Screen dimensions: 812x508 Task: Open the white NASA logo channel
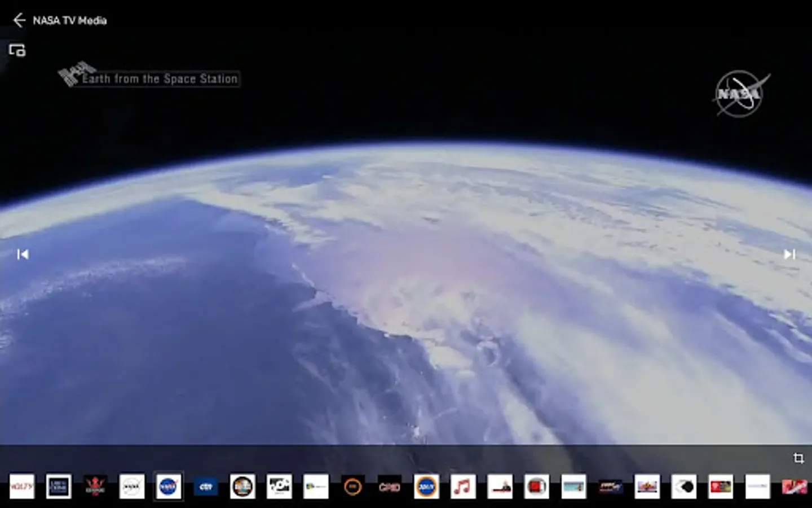pos(132,486)
